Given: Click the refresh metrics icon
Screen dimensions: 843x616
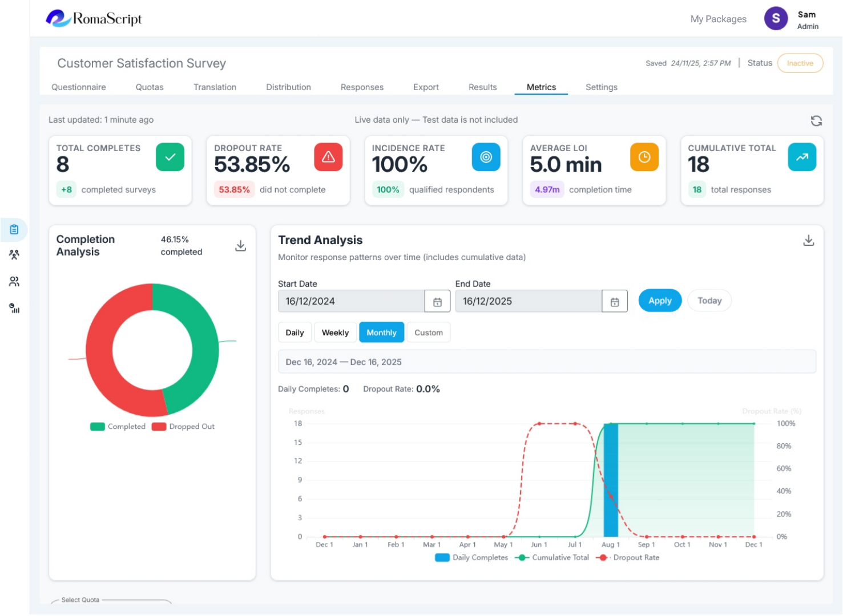Looking at the screenshot, I should [x=816, y=121].
